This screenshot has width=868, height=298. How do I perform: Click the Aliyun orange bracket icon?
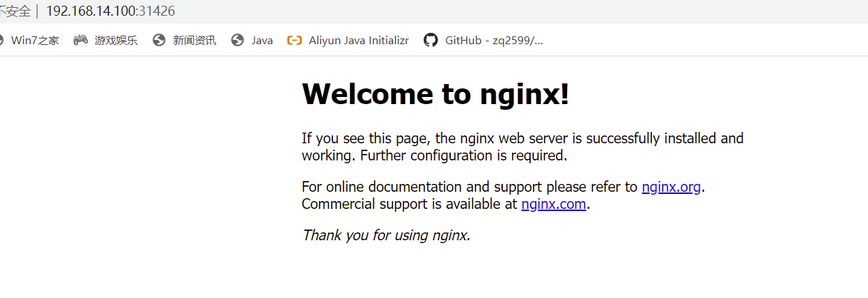click(295, 41)
